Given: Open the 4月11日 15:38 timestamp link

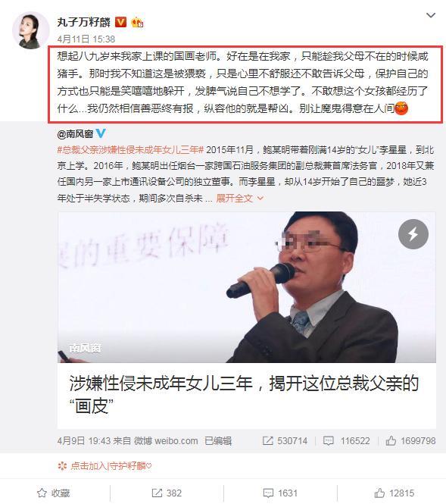Looking at the screenshot, I should pyautogui.click(x=86, y=39).
